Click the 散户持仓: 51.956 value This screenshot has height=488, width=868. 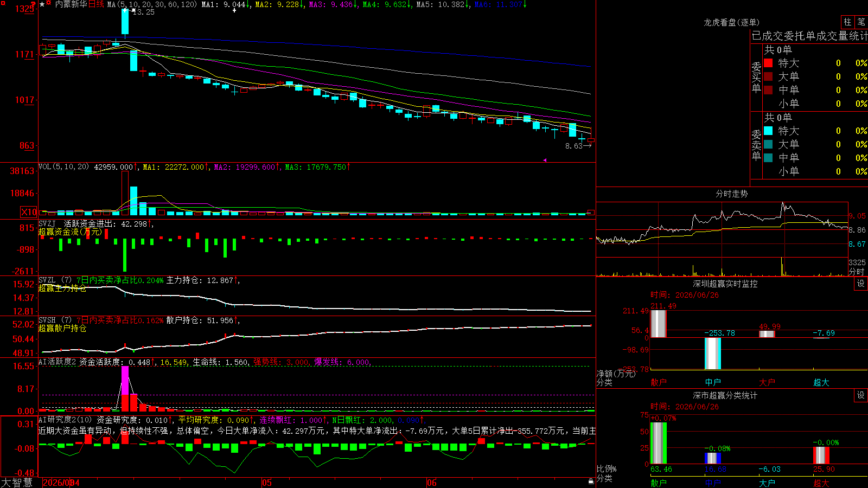point(202,320)
